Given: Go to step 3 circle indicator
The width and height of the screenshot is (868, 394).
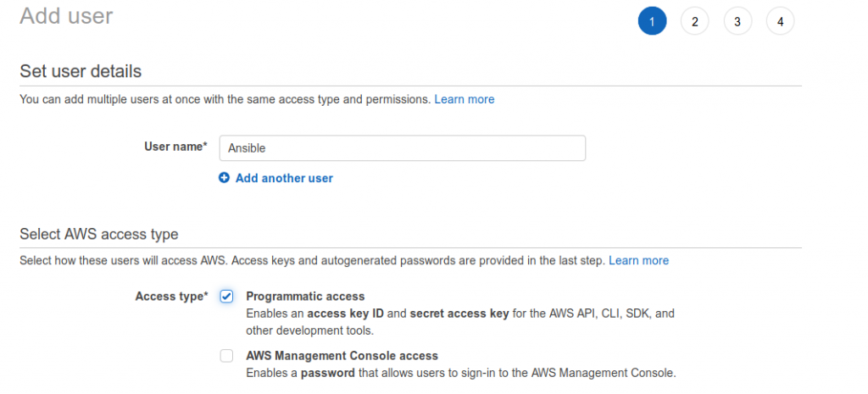Looking at the screenshot, I should click(x=737, y=21).
